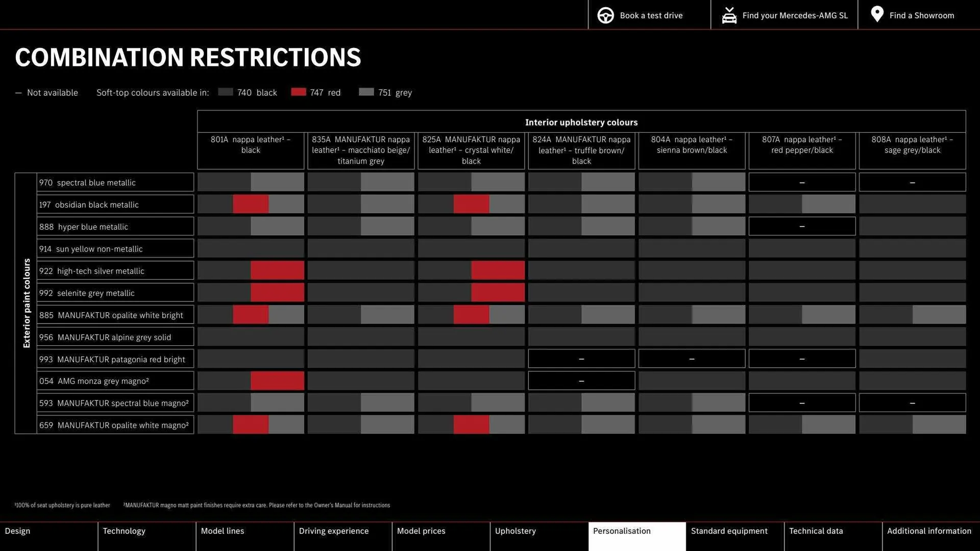
Task: Click the Book a test drive link
Action: [651, 15]
